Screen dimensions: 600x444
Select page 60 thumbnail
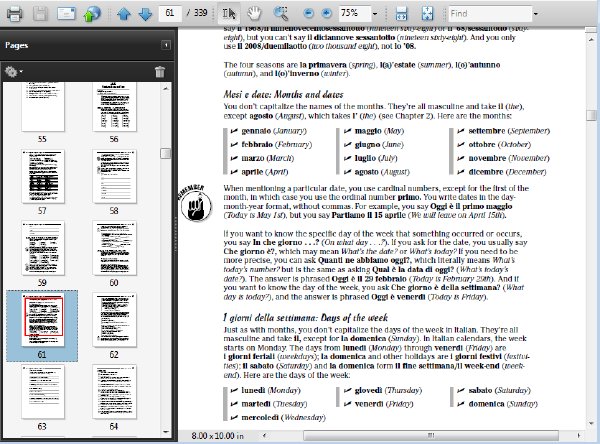pos(114,248)
